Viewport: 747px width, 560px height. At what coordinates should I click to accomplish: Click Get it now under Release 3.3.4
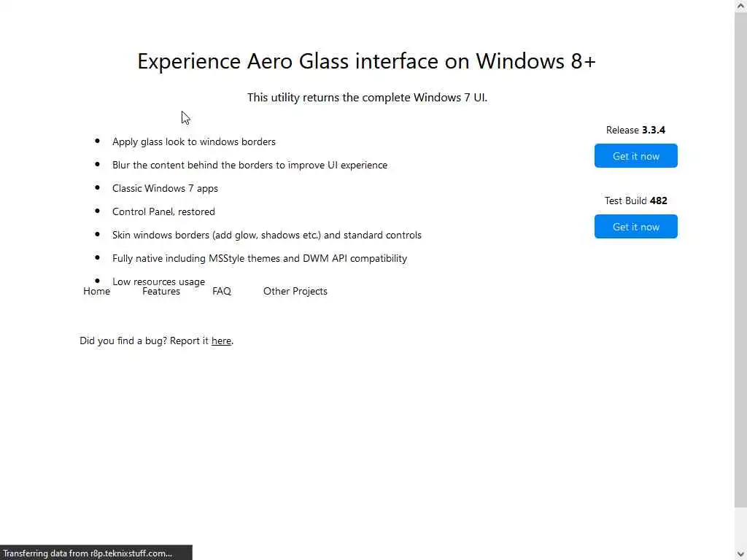pyautogui.click(x=635, y=156)
